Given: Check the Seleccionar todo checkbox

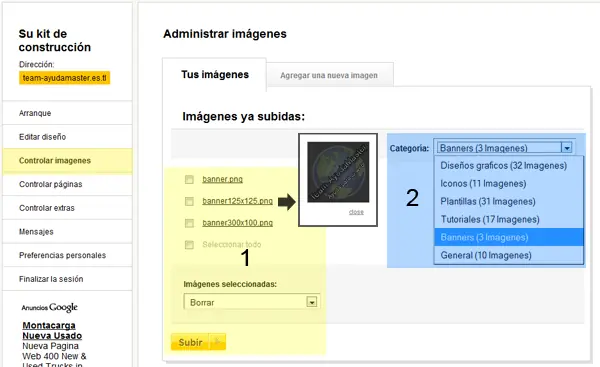Looking at the screenshot, I should (x=189, y=245).
